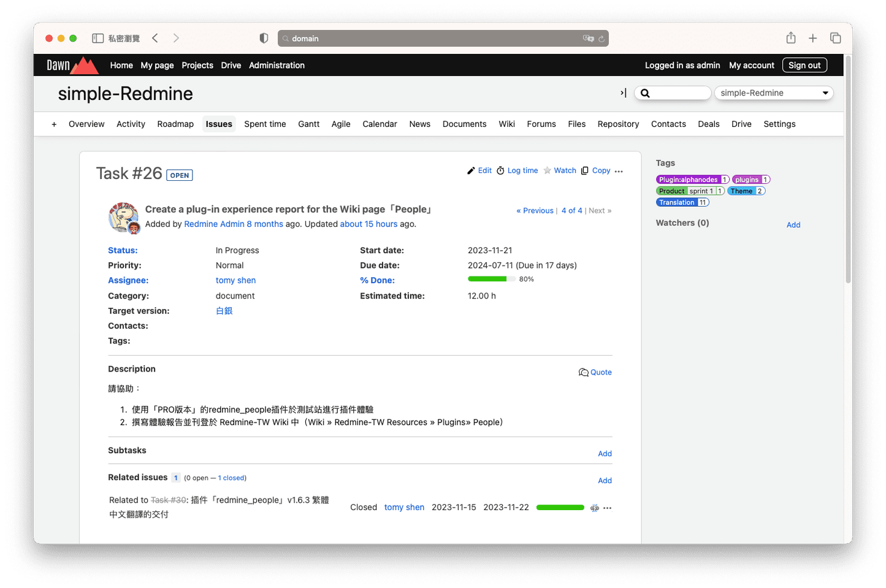
Task: Quote the description using the speech-bubble icon
Action: [x=584, y=372]
